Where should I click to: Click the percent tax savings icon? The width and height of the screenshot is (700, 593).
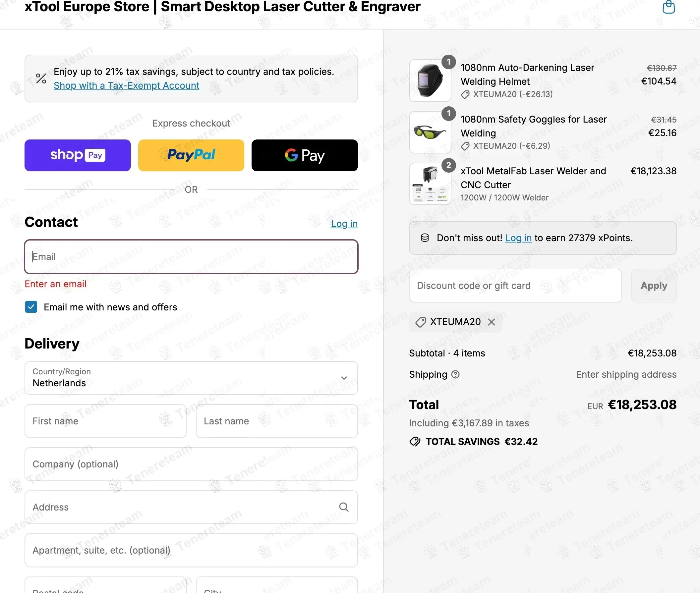pyautogui.click(x=41, y=79)
